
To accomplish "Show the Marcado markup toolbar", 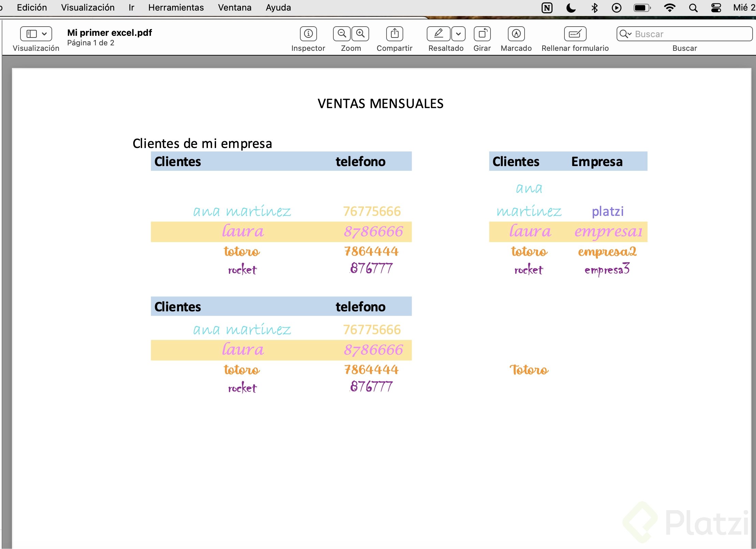I will (516, 33).
